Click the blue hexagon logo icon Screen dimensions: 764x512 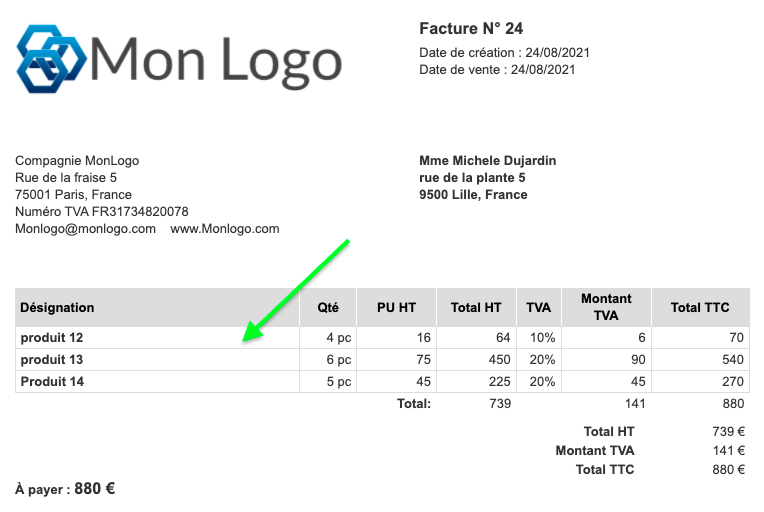pos(51,57)
